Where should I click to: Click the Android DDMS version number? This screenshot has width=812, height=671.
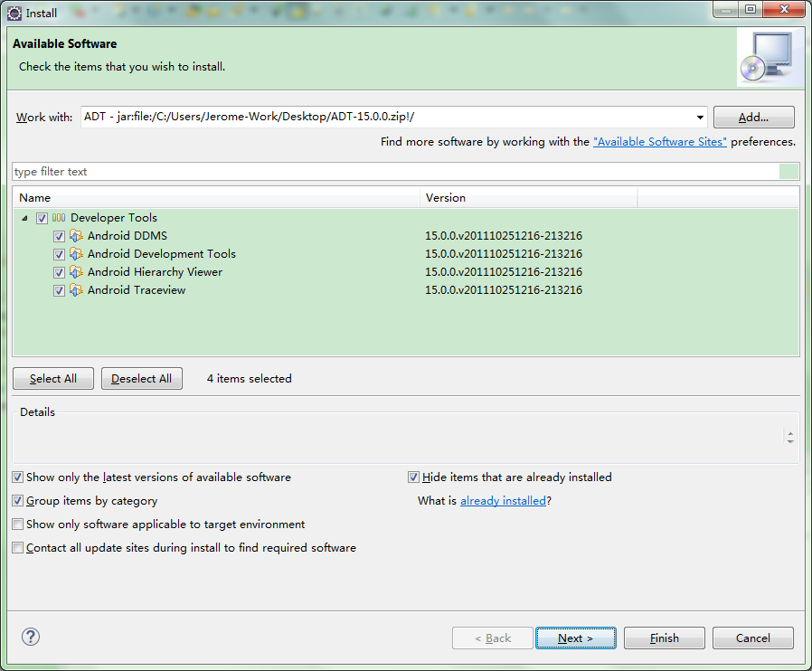pyautogui.click(x=504, y=236)
